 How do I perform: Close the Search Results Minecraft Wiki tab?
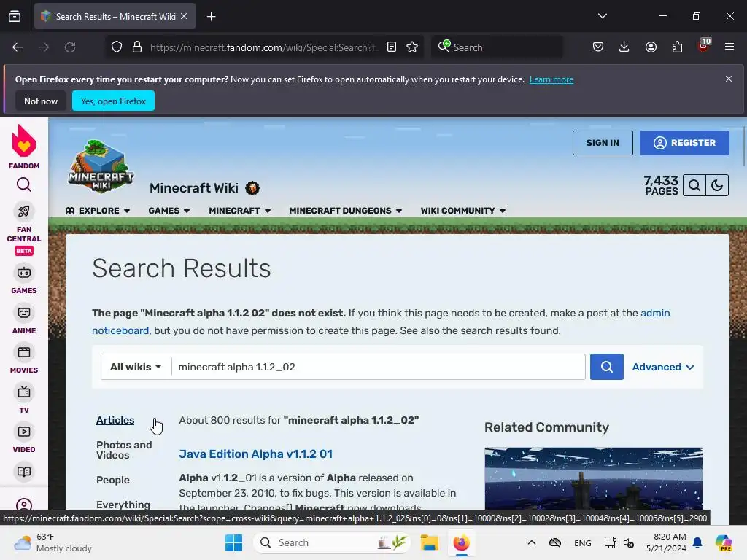(x=184, y=16)
